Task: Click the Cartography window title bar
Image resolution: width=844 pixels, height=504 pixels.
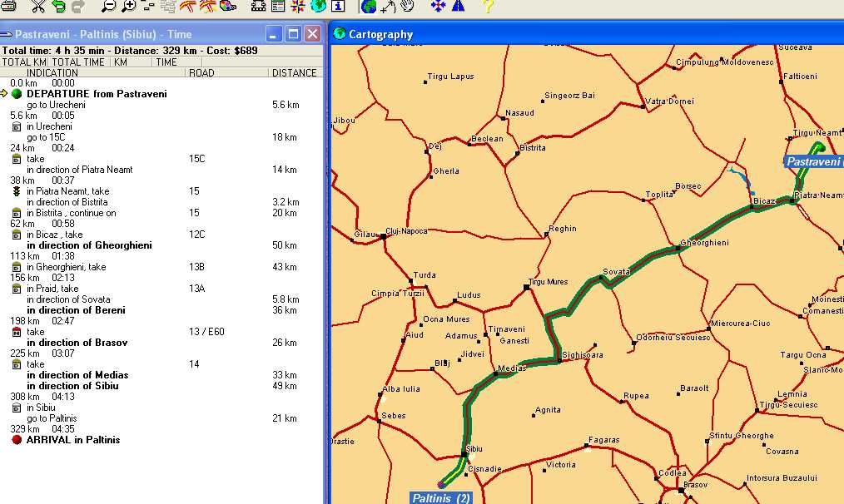Action: (587, 34)
